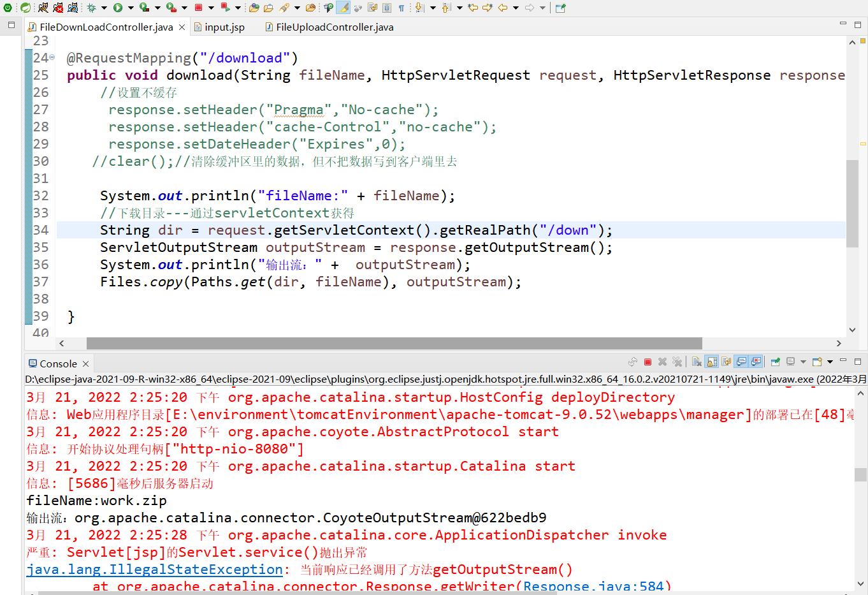Toggle Show Whitespace Characters in editor
This screenshot has width=868, height=595.
[402, 9]
